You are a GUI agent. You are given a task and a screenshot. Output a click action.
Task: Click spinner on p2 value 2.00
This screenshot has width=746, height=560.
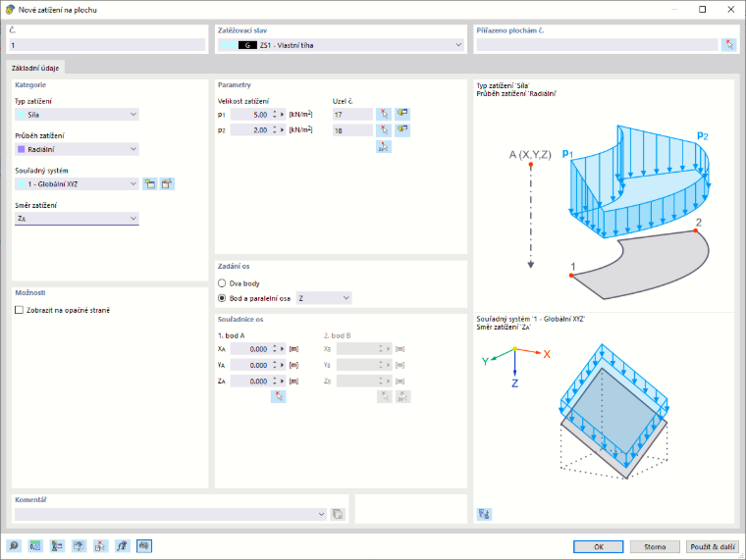pos(275,129)
